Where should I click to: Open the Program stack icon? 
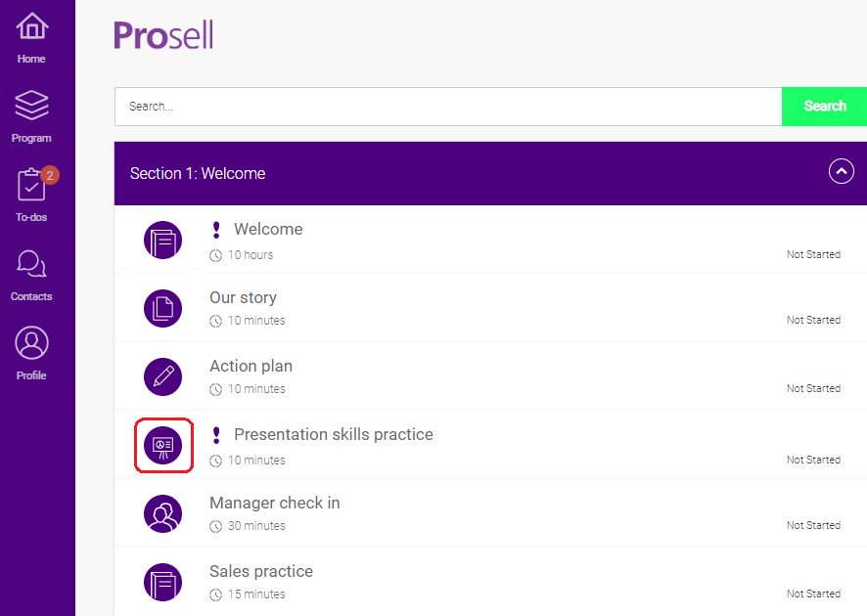30,105
